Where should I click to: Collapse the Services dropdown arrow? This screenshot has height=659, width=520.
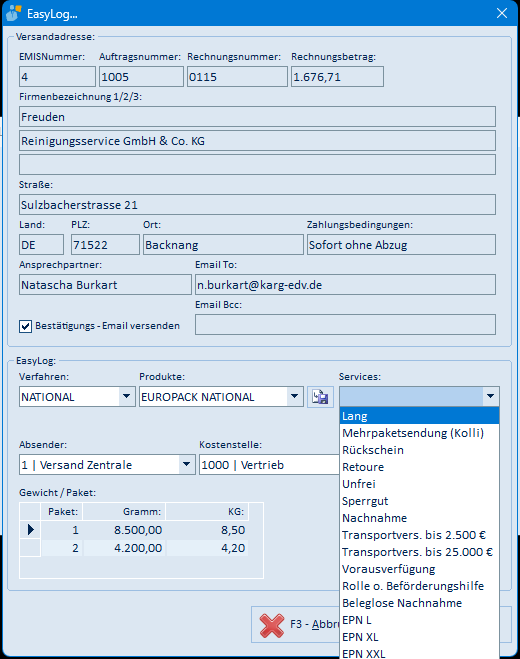(490, 396)
